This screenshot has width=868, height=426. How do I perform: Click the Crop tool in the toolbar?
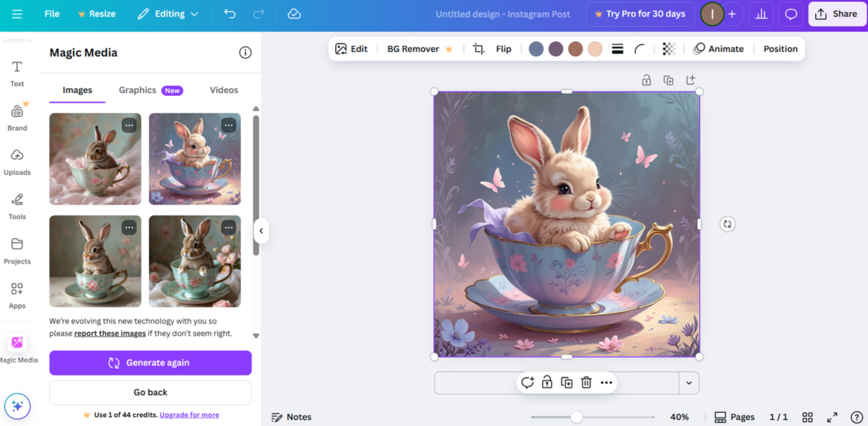478,49
